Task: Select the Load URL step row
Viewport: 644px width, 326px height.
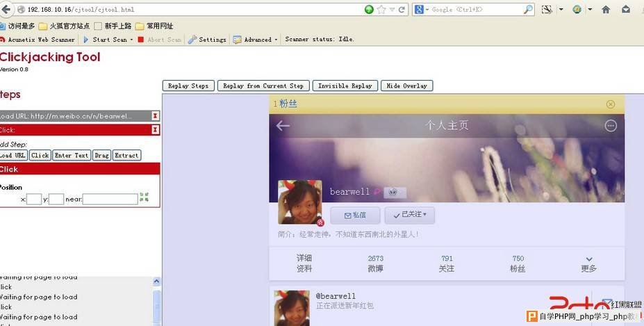Action: (x=80, y=116)
